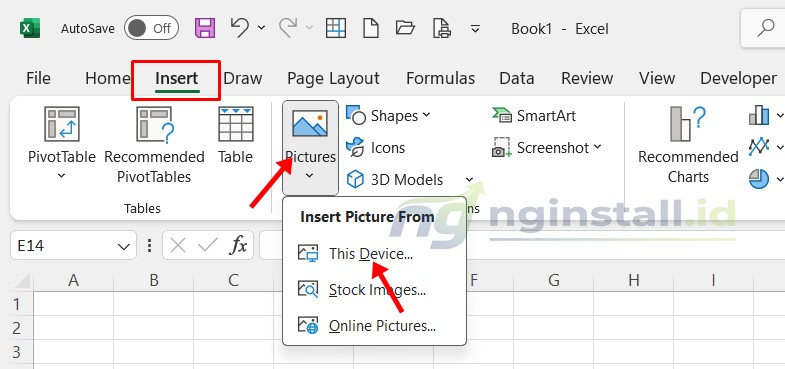785x369 pixels.
Task: Open the Screenshot dropdown
Action: (x=547, y=148)
